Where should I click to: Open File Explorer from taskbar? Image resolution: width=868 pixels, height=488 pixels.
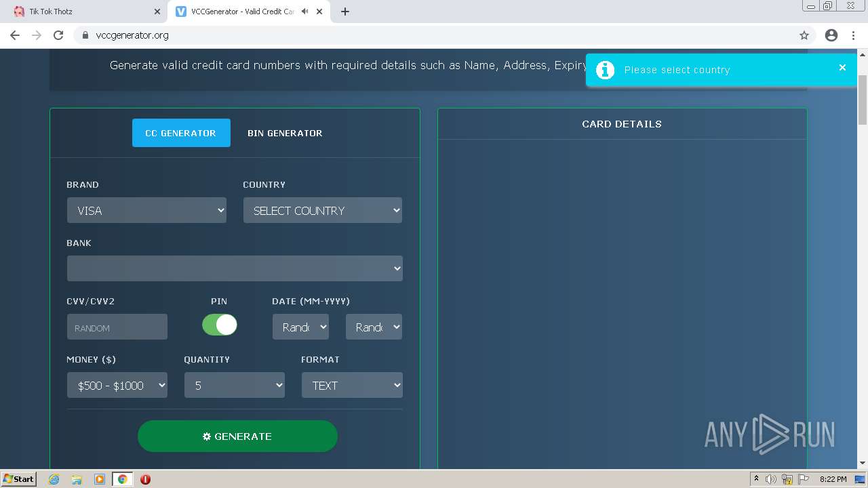[x=77, y=479]
